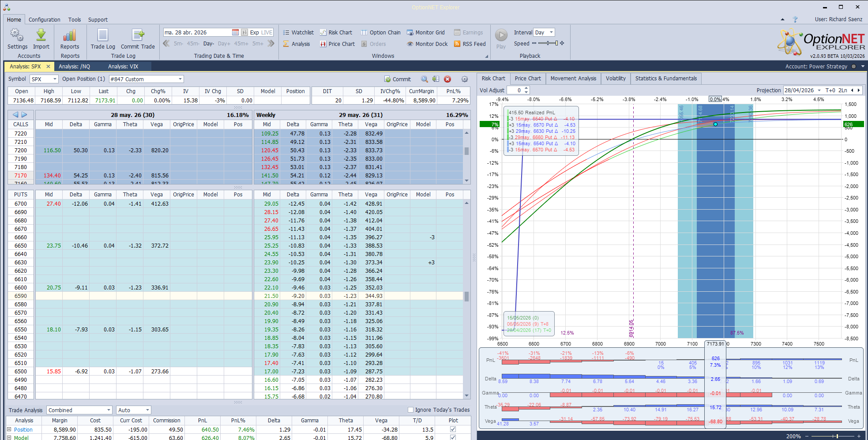This screenshot has height=440, width=868.
Task: Go to next expiration with right arrow
Action: [x=24, y=115]
